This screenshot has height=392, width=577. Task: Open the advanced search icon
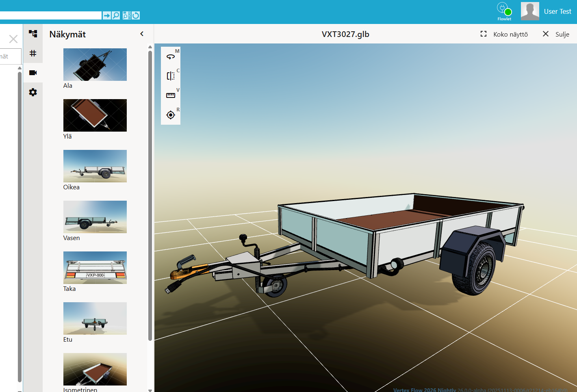coord(126,15)
